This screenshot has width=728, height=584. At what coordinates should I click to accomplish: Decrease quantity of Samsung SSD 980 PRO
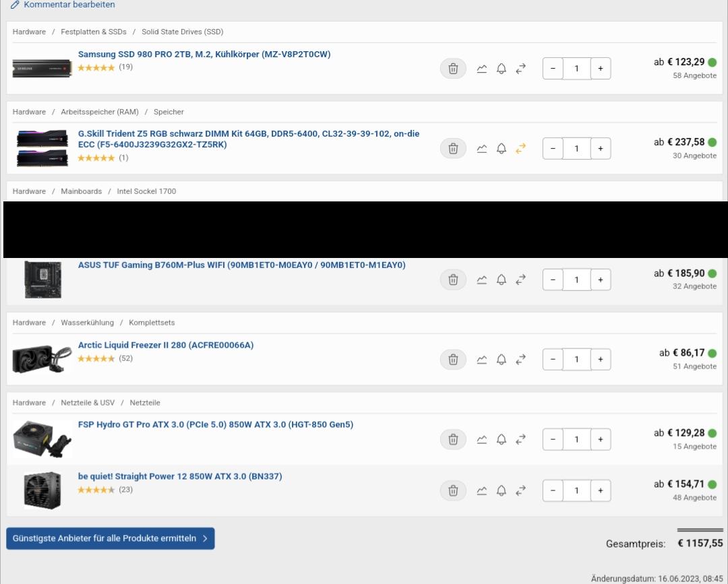553,69
